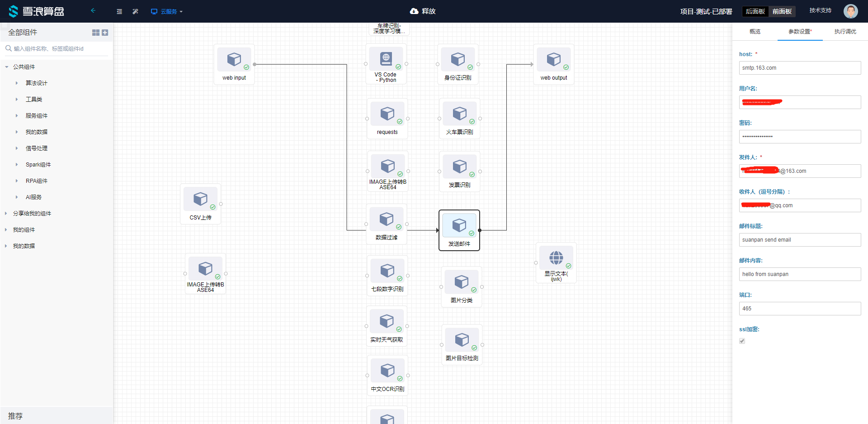Select the VS Code - Python node
The height and width of the screenshot is (424, 868).
386,64
